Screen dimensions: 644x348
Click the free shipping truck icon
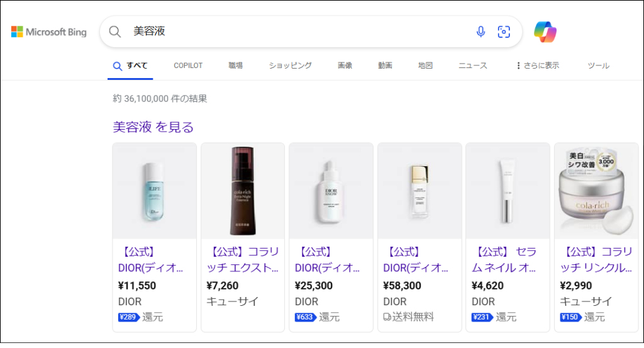[x=387, y=317]
